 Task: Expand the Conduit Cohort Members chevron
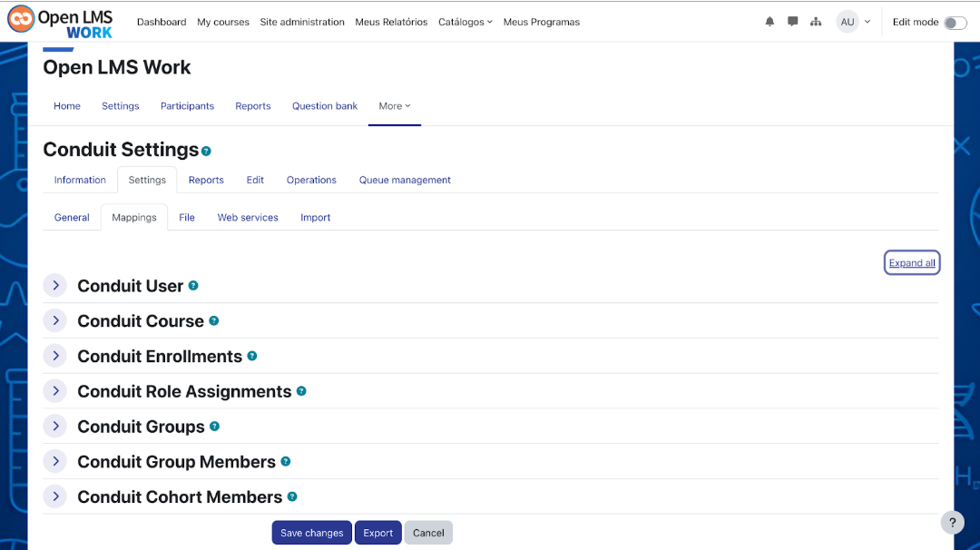55,496
